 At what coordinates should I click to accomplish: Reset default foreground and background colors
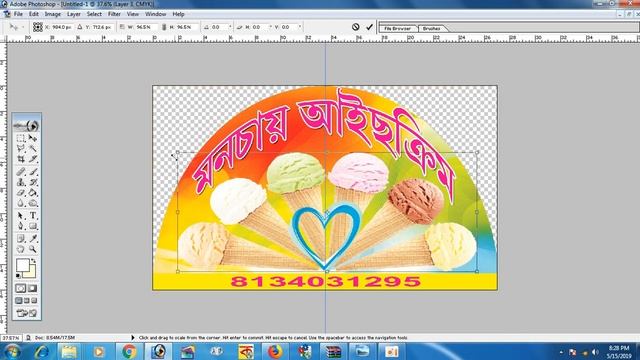coord(18,276)
